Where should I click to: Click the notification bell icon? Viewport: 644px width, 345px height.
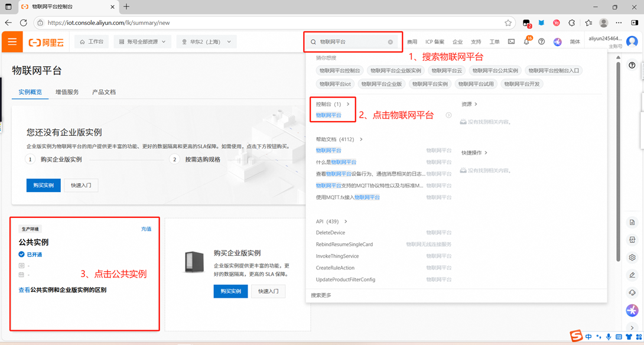click(x=526, y=42)
